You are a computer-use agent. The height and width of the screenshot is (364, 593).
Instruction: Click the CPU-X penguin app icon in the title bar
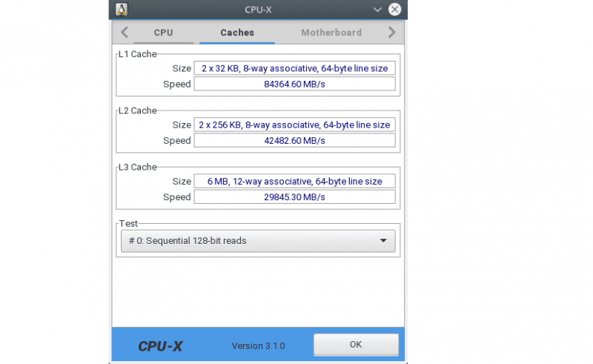(x=122, y=10)
